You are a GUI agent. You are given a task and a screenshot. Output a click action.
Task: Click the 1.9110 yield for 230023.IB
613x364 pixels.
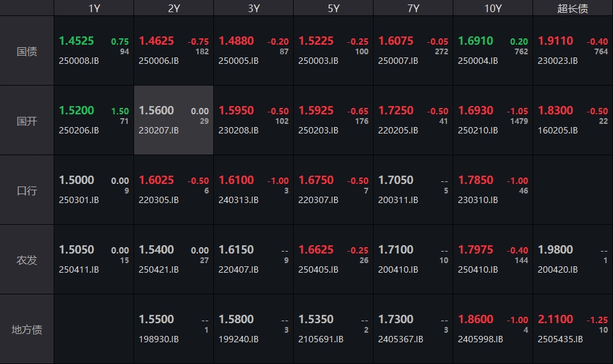[556, 41]
